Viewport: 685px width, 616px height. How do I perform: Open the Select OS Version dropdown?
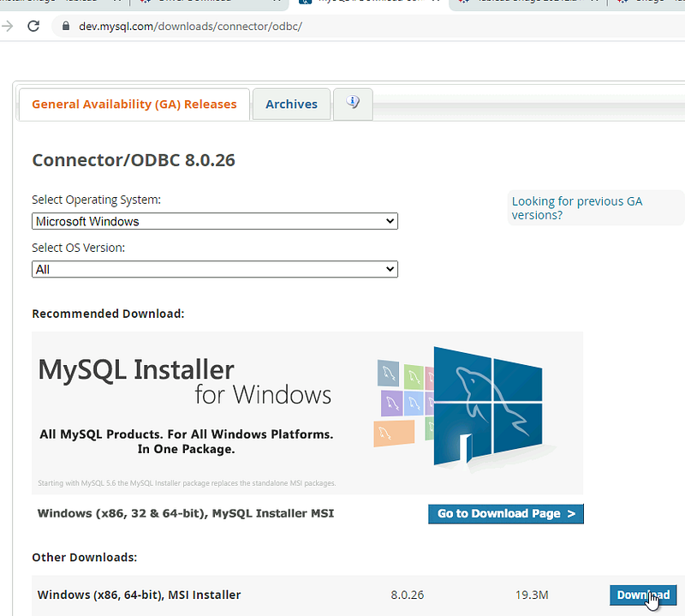(215, 269)
